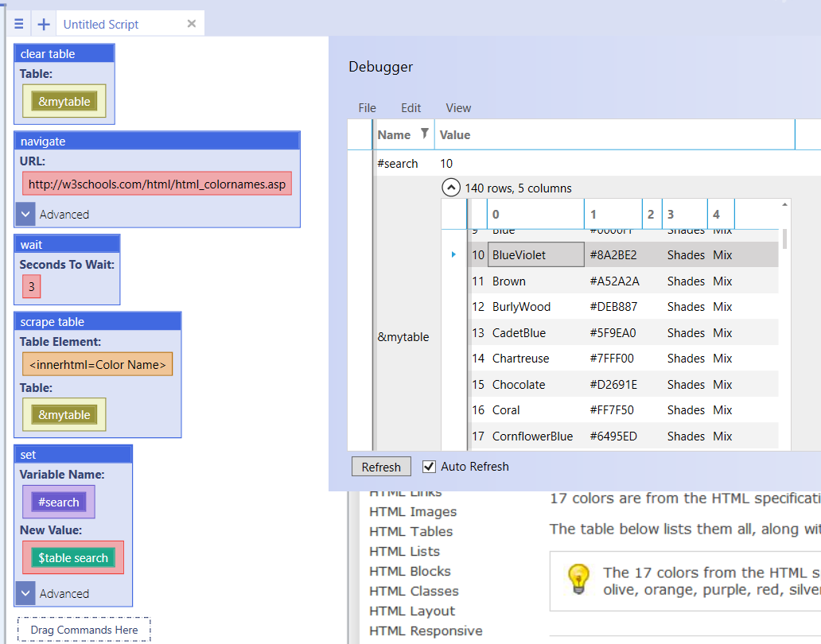The height and width of the screenshot is (644, 821).
Task: Click the filter icon beside Name column
Action: pyautogui.click(x=425, y=134)
